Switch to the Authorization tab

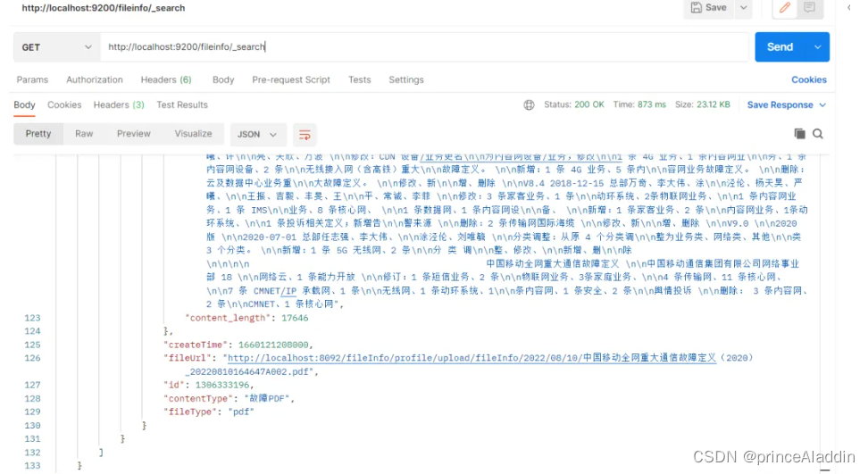coord(95,79)
